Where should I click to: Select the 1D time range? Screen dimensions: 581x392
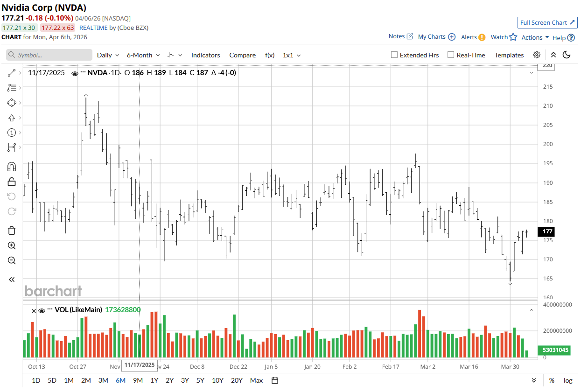coord(36,380)
